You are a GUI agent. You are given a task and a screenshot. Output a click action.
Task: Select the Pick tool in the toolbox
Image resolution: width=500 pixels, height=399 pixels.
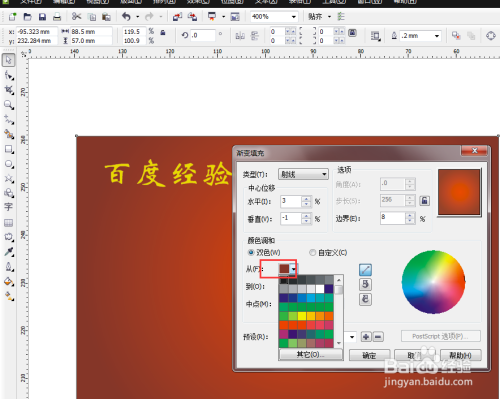(x=9, y=60)
